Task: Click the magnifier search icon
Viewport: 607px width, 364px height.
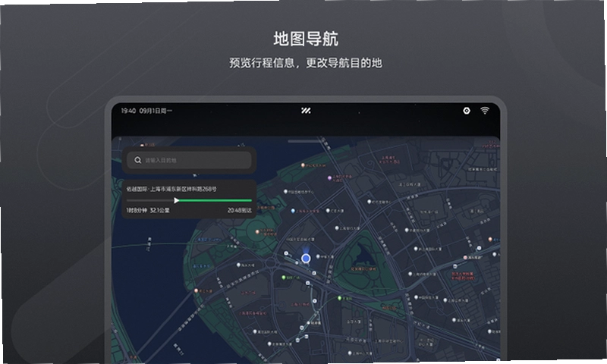Action: (138, 160)
